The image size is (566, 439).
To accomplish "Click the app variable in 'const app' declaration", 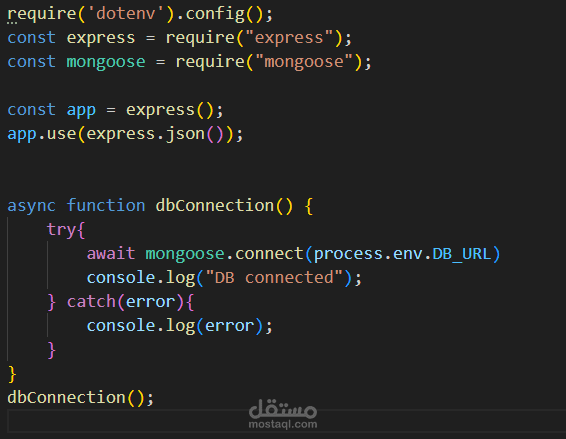I will pos(81,110).
